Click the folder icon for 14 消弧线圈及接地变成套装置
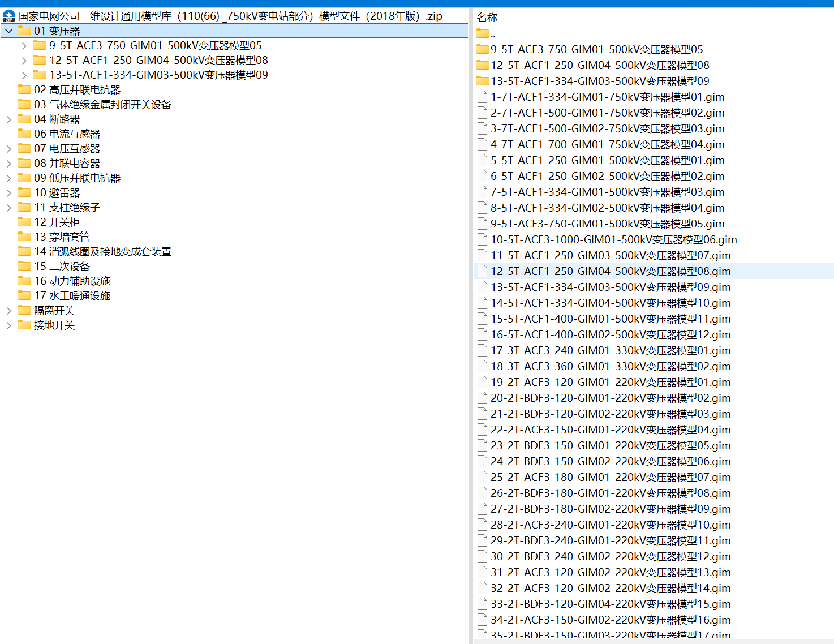834x644 pixels. click(24, 251)
